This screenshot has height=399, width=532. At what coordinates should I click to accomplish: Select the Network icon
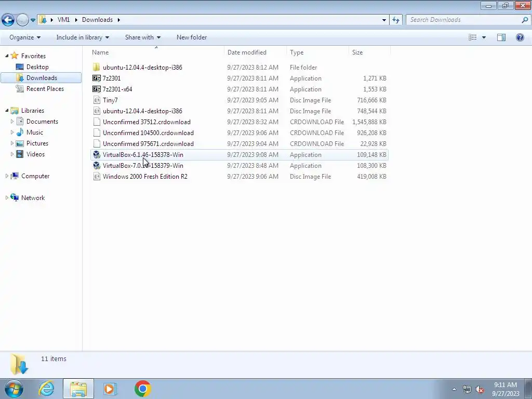point(15,197)
